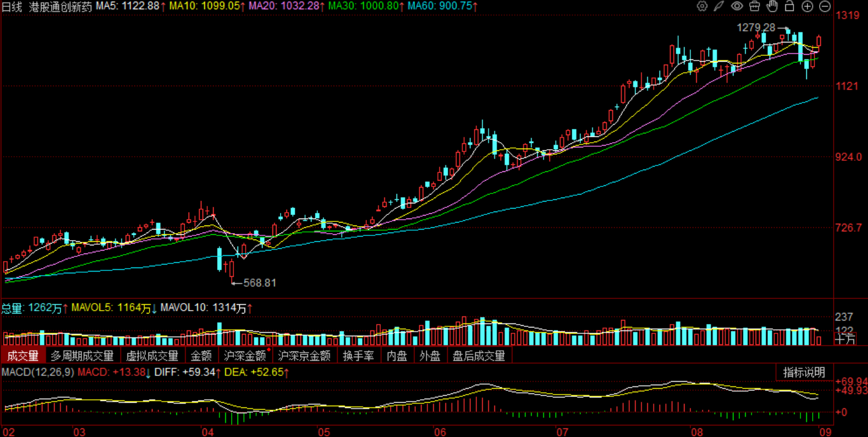Click the 1319 price axis label
This screenshot has width=868, height=437.
pyautogui.click(x=847, y=15)
